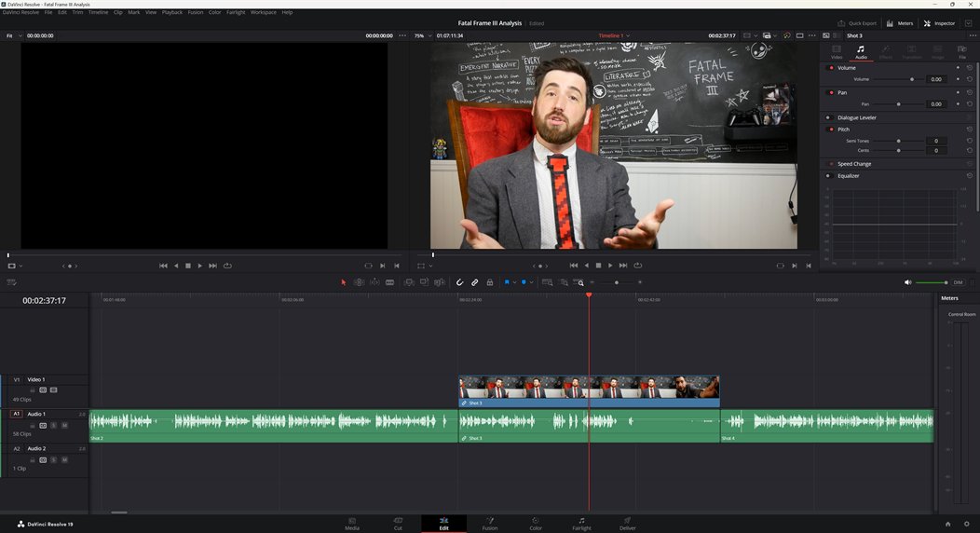
Task: Choose the Dynamic Trim Mode tool
Action: tap(374, 282)
